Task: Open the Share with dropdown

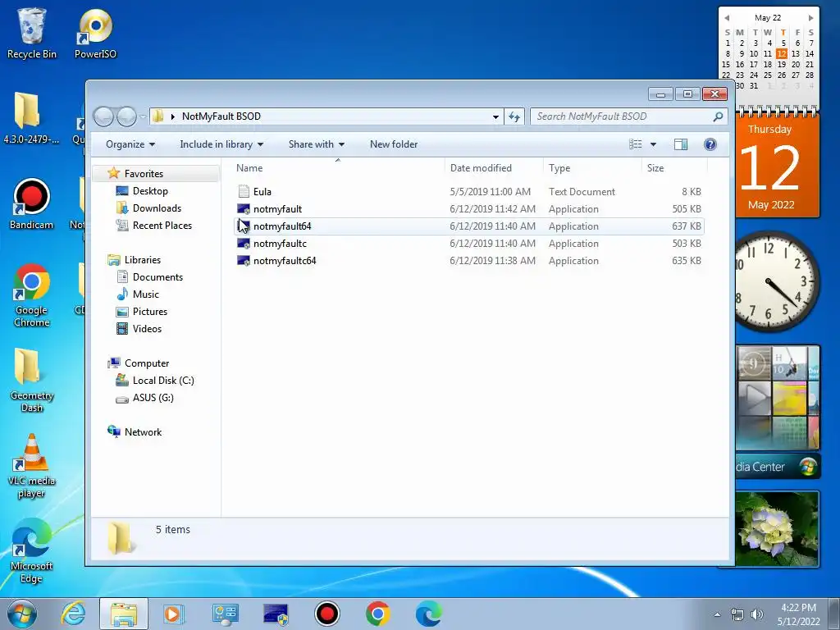Action: (316, 144)
